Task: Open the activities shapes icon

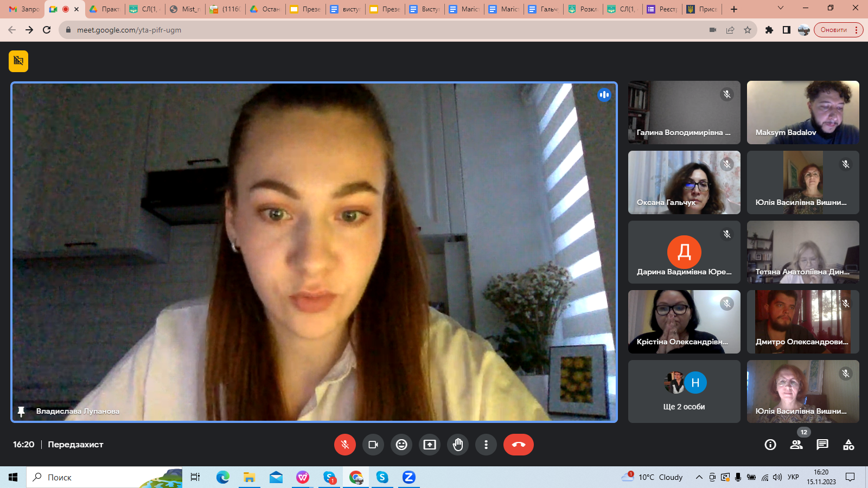Action: pos(848,445)
